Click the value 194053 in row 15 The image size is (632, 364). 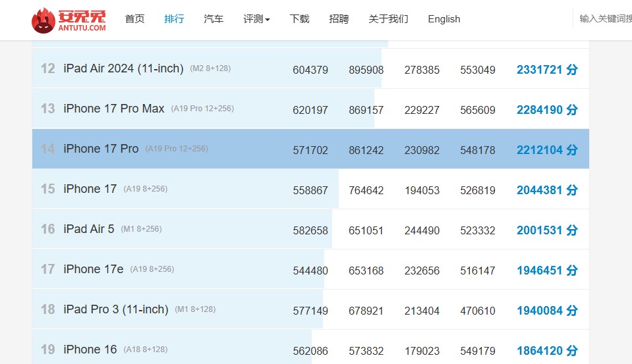[422, 190]
